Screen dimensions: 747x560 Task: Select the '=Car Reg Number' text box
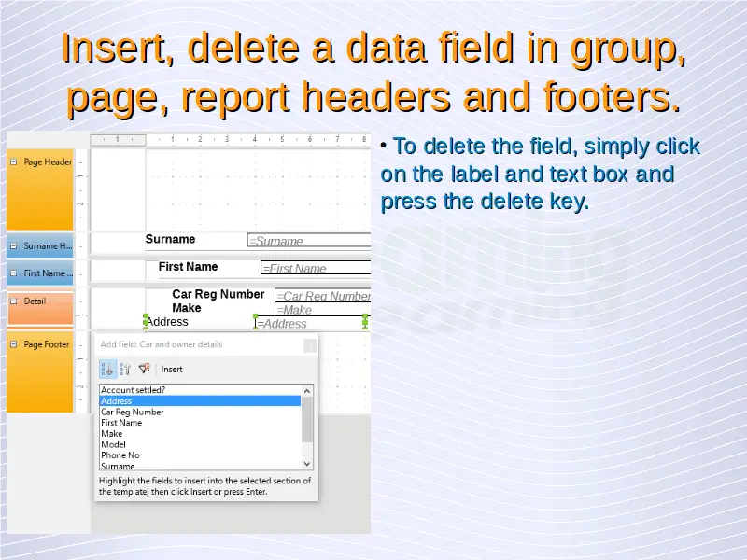[x=323, y=296]
